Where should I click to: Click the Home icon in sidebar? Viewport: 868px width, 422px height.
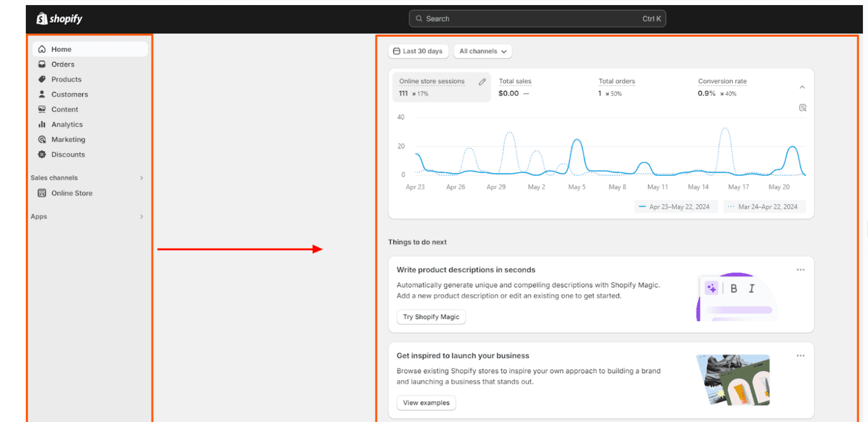[x=42, y=49]
